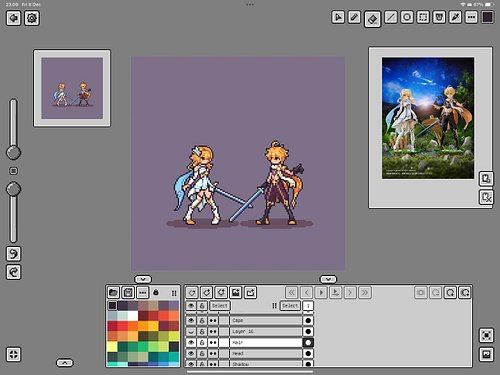500x375 pixels.
Task: Select the Pencil tool
Action: [354, 17]
